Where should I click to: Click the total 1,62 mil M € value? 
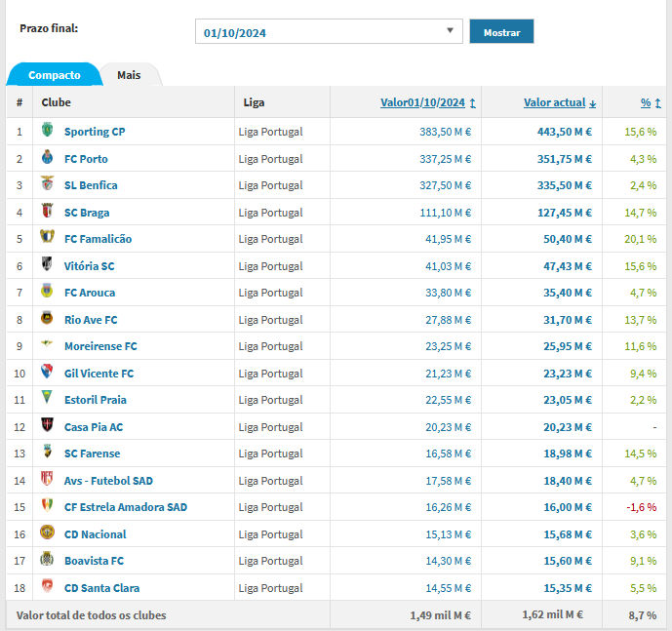[x=552, y=614]
